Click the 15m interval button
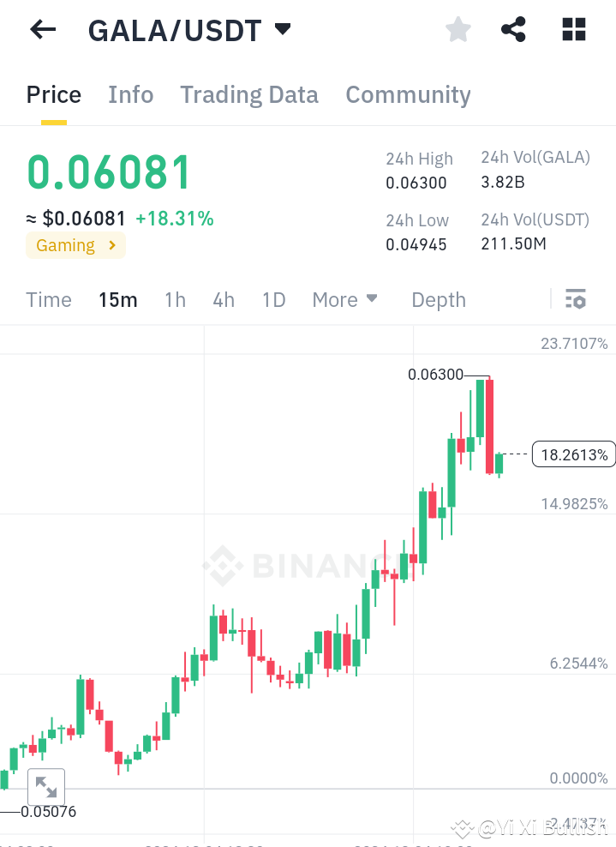This screenshot has width=616, height=847. [x=118, y=300]
